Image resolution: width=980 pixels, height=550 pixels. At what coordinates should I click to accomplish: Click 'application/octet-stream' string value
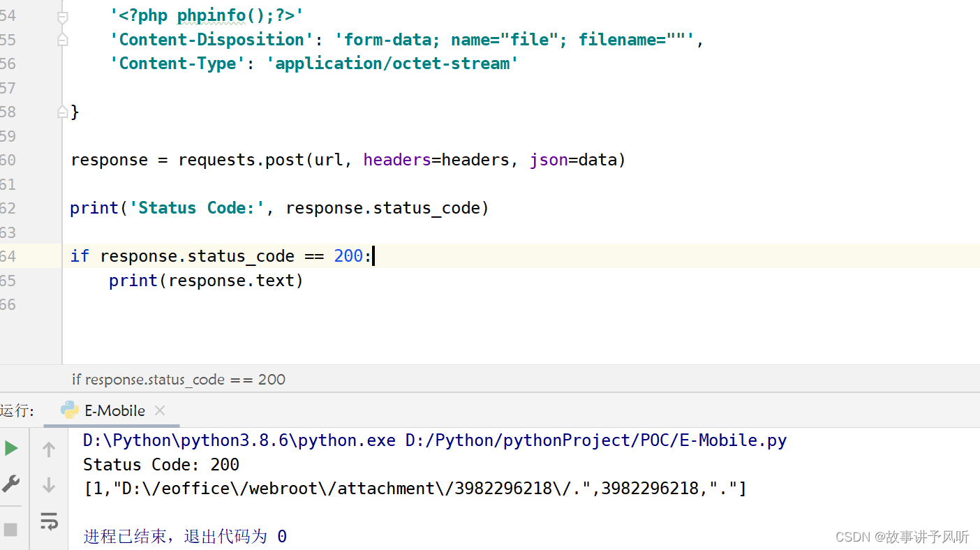[x=392, y=64]
